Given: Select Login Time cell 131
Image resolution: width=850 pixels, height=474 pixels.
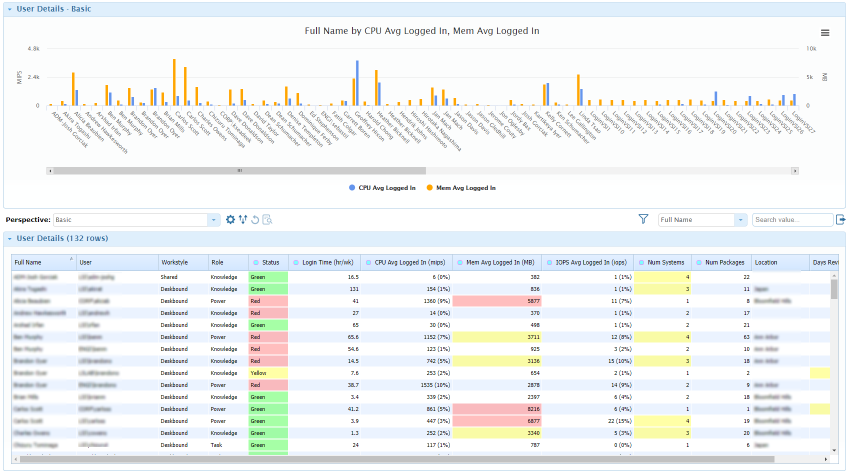Looking at the screenshot, I should tap(325, 289).
